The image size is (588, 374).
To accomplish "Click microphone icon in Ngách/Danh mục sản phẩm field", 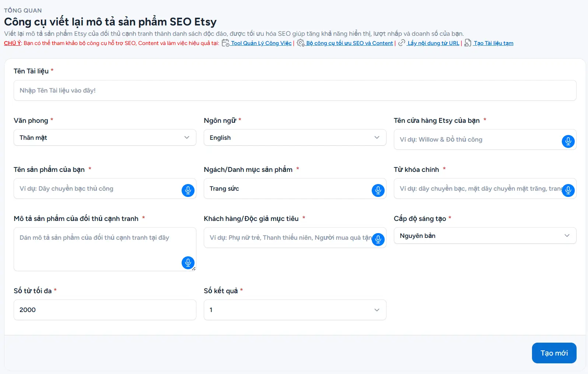I will (378, 190).
